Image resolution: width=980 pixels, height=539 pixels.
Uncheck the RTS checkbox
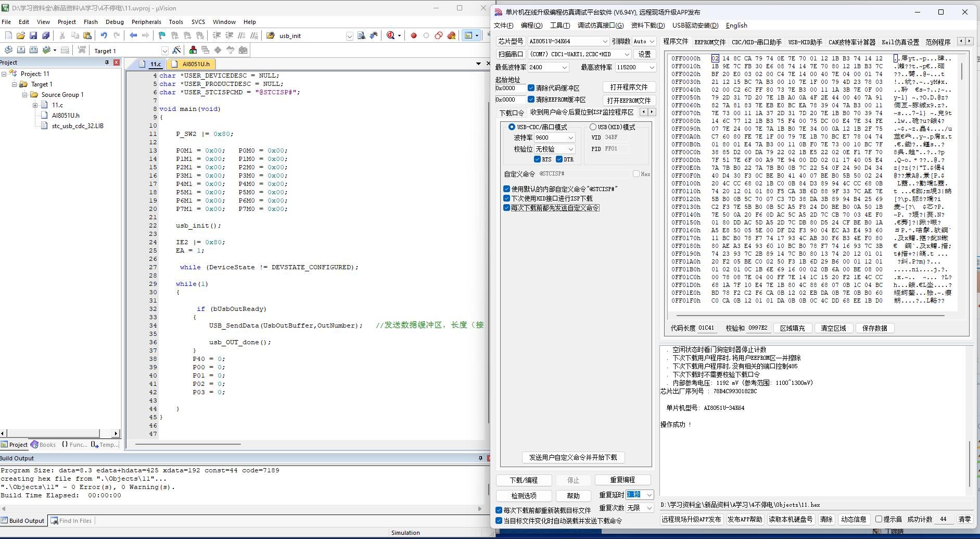[537, 159]
